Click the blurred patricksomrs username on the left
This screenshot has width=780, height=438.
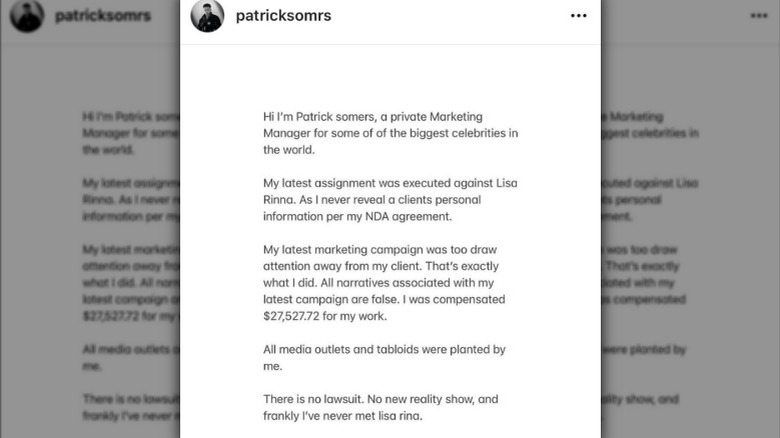click(102, 16)
